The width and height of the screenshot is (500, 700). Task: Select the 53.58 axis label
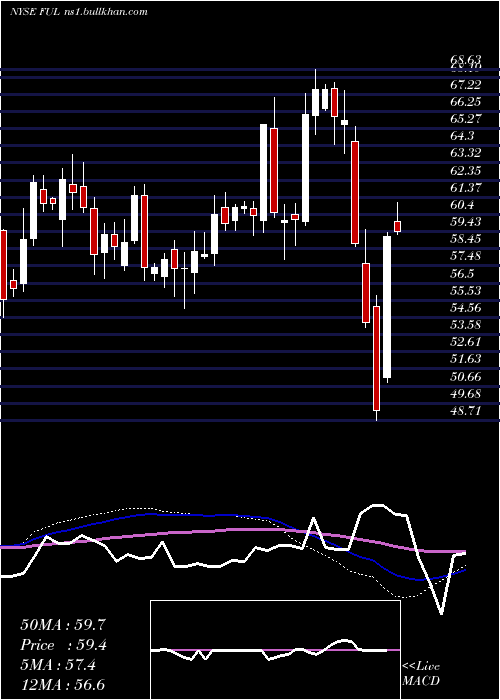465,325
